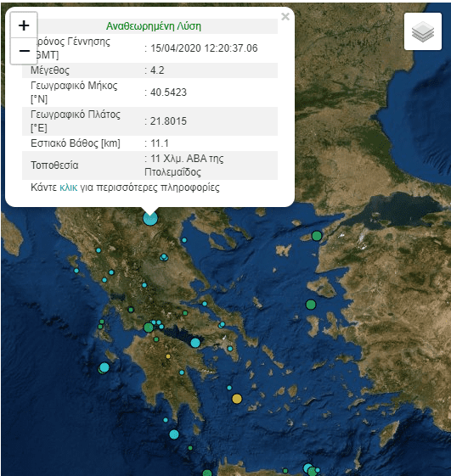Click the focal depth value 11.1
Image resolution: width=451 pixels, height=476 pixels.
tap(159, 143)
